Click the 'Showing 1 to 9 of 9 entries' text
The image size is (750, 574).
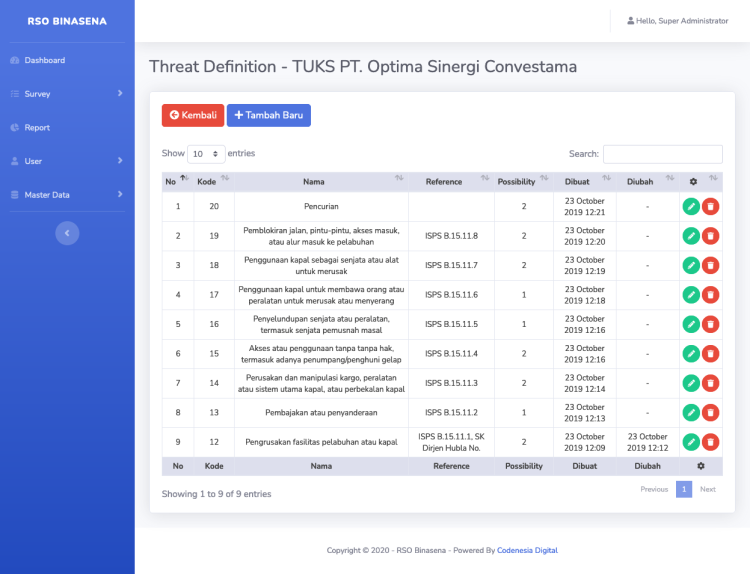(216, 494)
